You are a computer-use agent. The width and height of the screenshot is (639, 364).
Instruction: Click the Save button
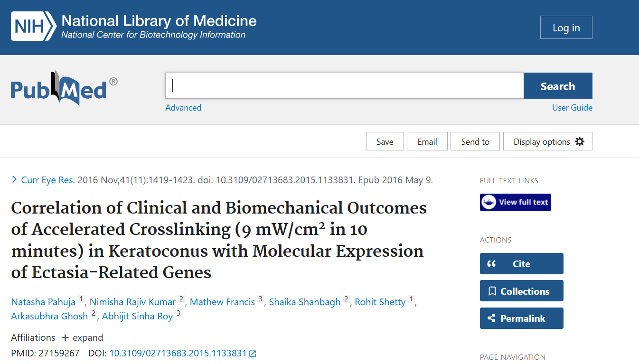coord(385,141)
